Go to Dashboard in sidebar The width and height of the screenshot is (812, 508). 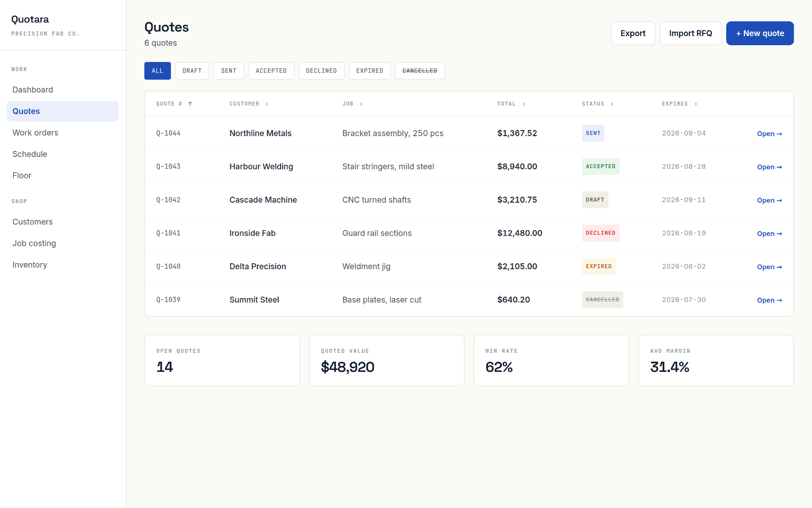pyautogui.click(x=63, y=90)
